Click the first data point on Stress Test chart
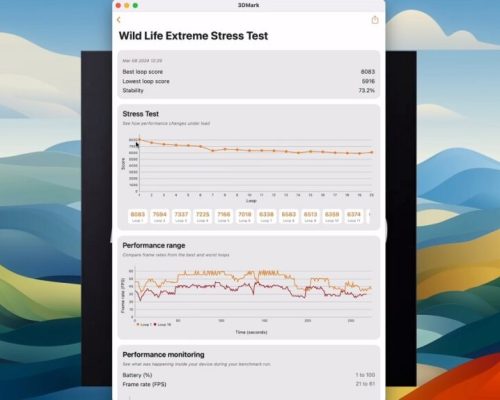Image resolution: width=500 pixels, height=400 pixels. (139, 140)
